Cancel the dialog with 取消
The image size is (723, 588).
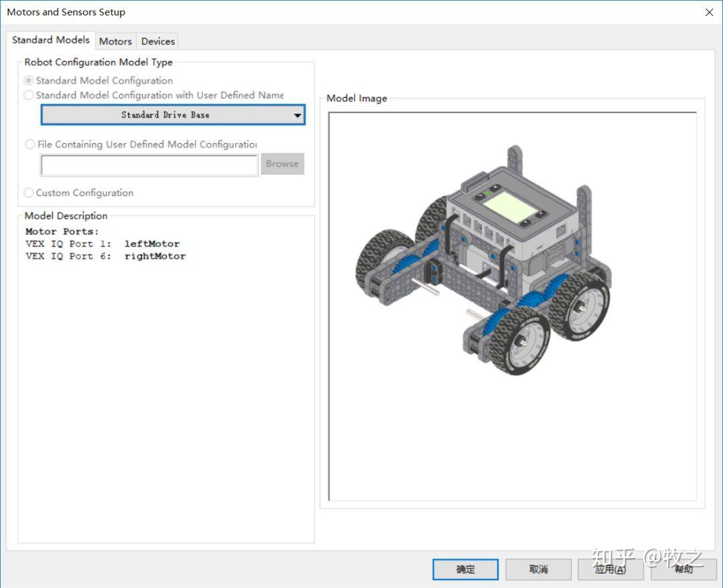pos(538,569)
